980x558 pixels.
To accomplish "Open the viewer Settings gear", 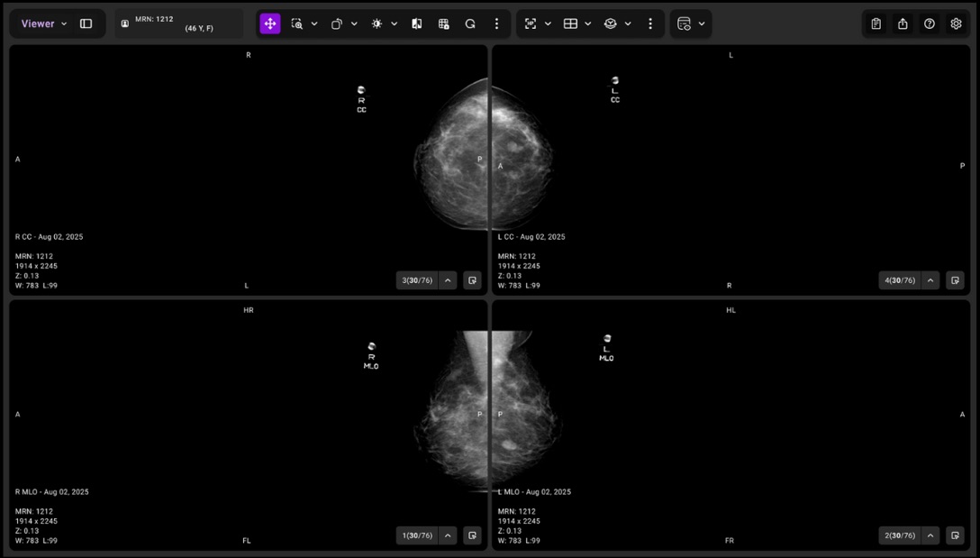I will (955, 23).
